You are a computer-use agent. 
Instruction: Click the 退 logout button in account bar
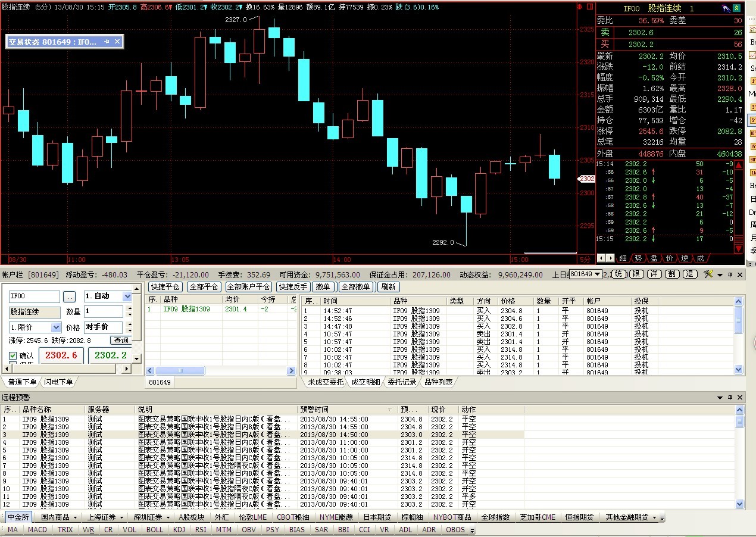point(690,274)
